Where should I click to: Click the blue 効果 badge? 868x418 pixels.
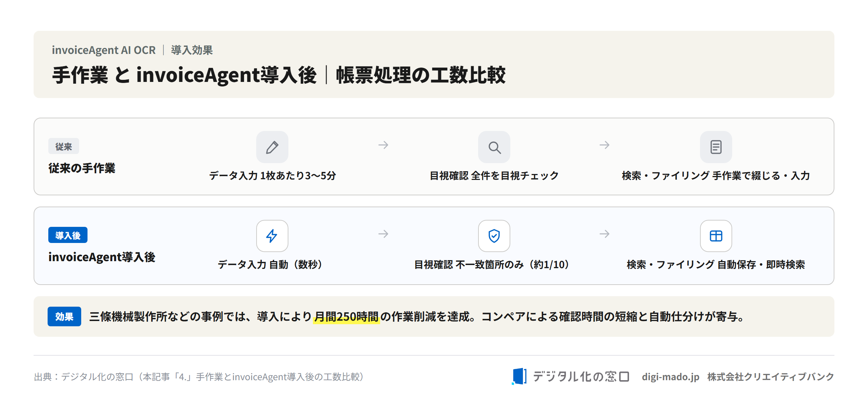[64, 316]
